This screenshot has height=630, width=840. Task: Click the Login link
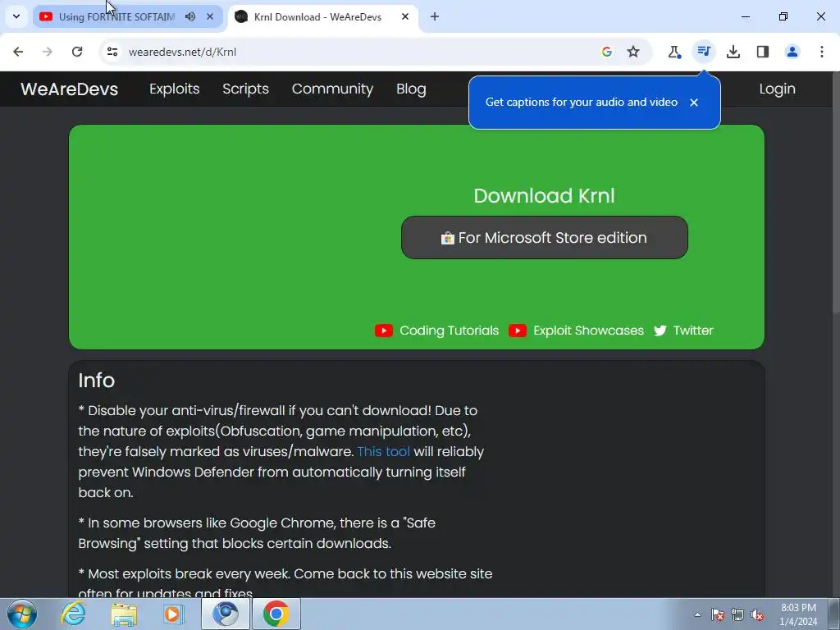(777, 89)
